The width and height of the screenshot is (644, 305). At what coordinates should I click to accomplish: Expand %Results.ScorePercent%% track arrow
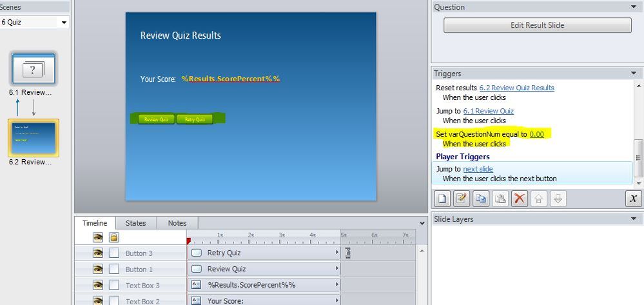337,284
